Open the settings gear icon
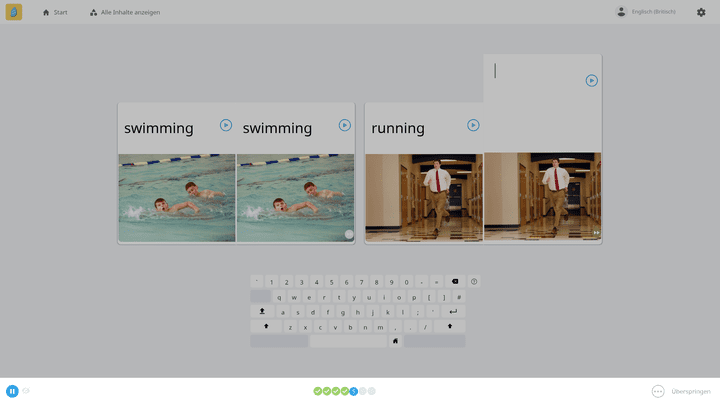720x405 pixels. 701,12
